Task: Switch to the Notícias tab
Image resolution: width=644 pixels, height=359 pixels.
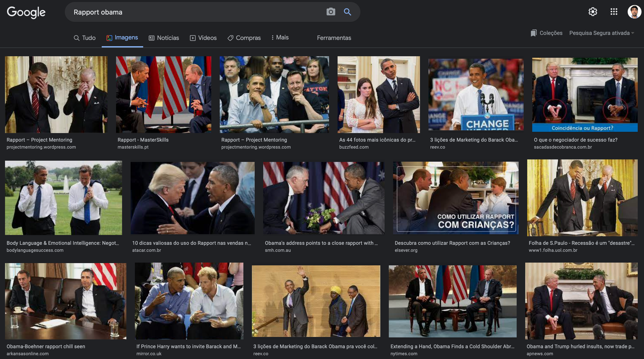Action: [164, 38]
